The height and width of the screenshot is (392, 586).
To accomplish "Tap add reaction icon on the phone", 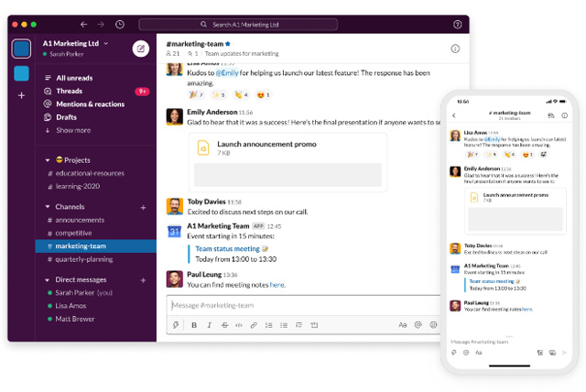I will [x=544, y=154].
